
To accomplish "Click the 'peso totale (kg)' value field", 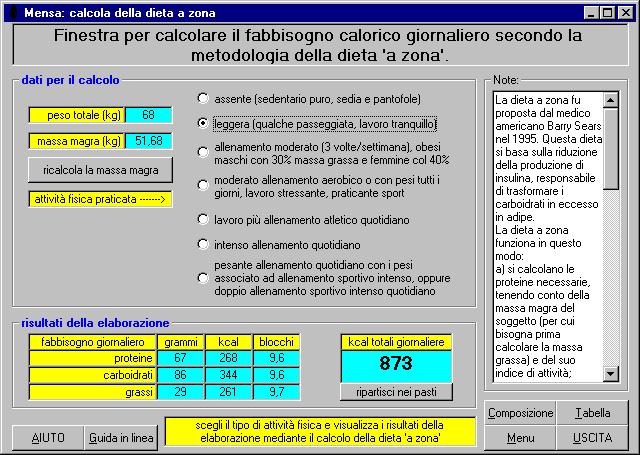I will (x=149, y=115).
